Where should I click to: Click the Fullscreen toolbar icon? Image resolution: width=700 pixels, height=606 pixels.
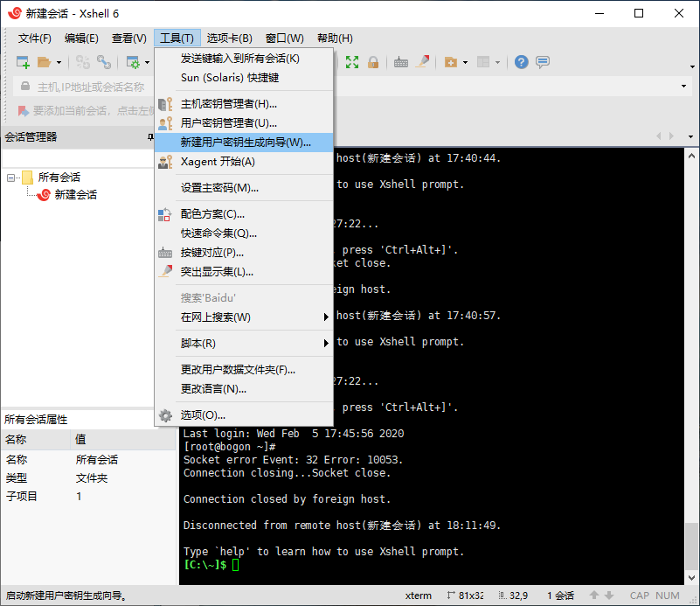(352, 62)
